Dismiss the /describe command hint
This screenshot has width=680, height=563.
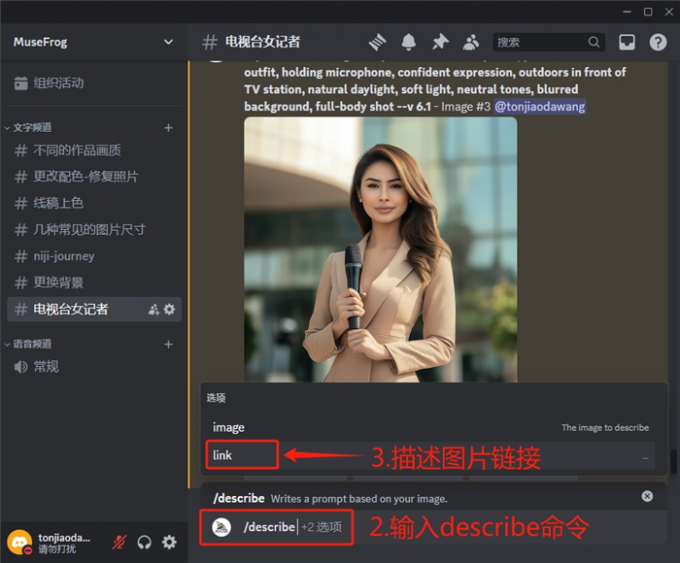647,496
